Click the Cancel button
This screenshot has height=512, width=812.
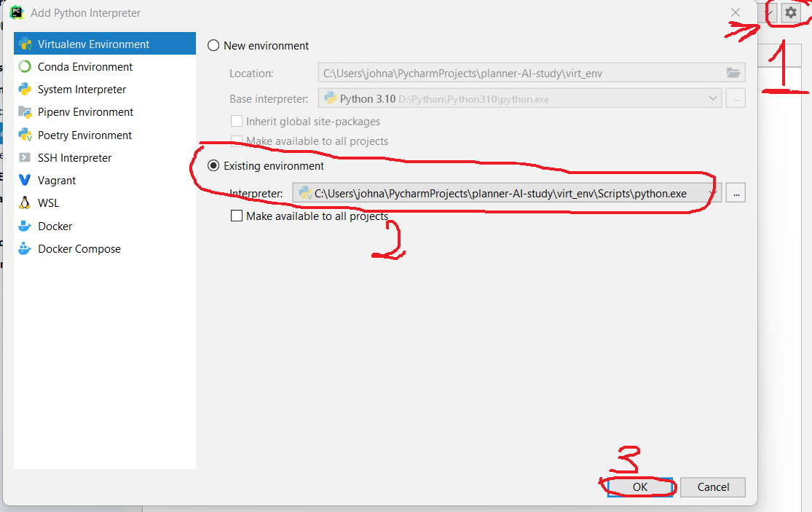[x=713, y=487]
